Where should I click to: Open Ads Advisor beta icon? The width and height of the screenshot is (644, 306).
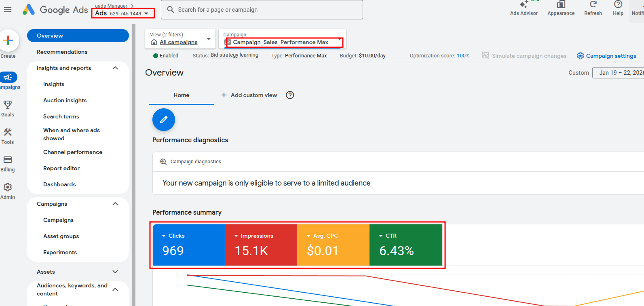click(524, 4)
